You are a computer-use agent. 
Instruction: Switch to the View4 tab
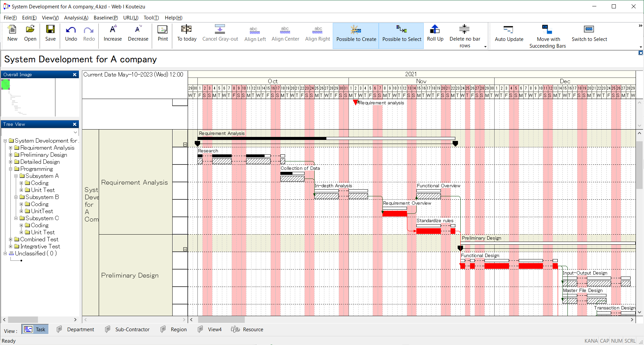tap(210, 329)
